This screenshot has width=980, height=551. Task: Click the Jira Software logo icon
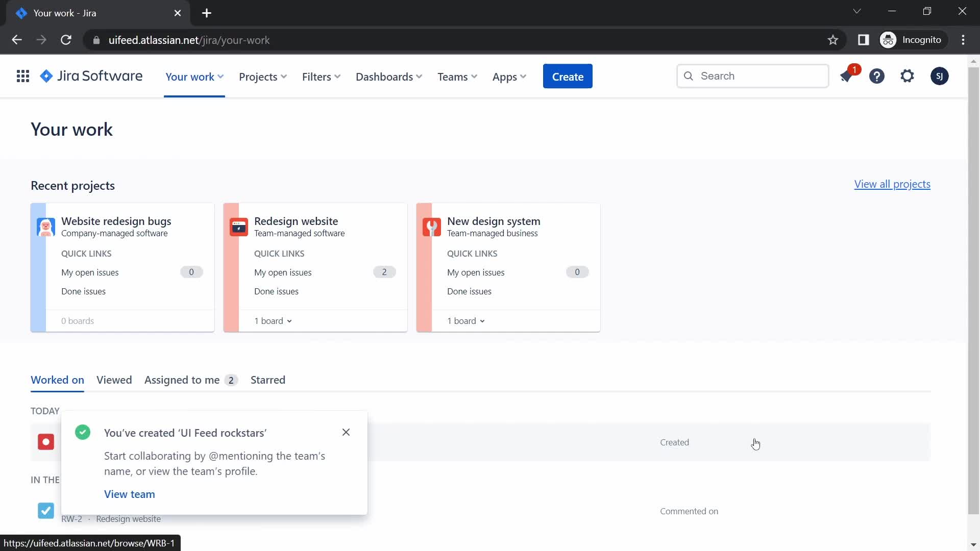click(48, 76)
